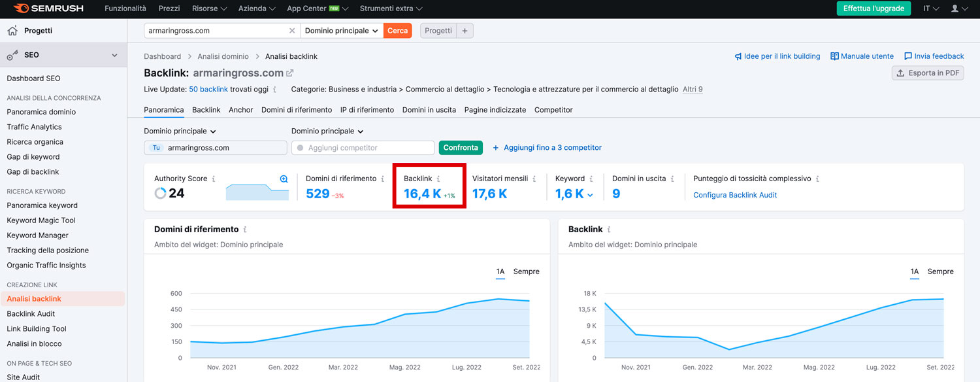Click the Progetti button beside search
Screen dimensions: 980x382
[x=438, y=31]
